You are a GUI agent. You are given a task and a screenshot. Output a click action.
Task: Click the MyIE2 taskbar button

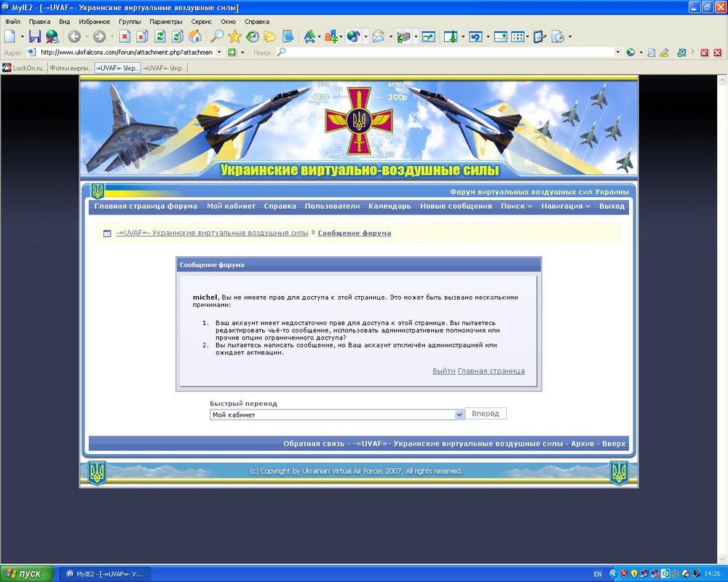[x=106, y=574]
